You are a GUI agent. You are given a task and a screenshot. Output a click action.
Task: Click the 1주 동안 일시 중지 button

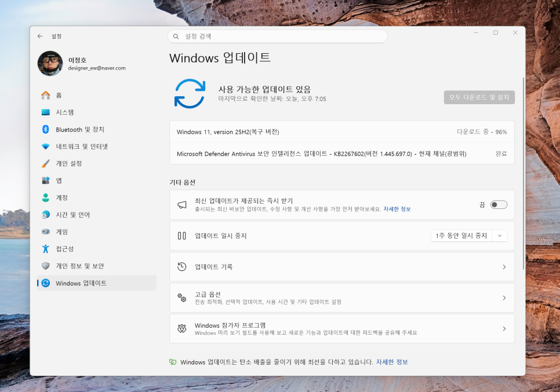(x=461, y=236)
